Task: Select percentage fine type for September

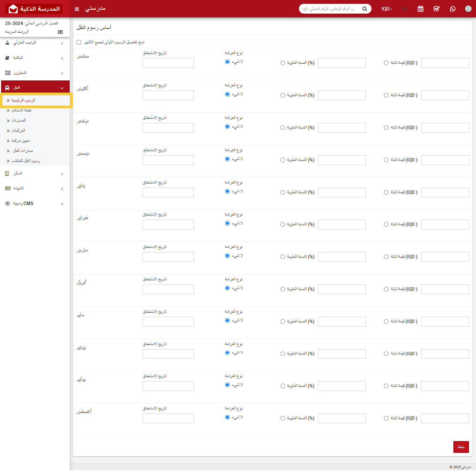Action: (x=283, y=63)
